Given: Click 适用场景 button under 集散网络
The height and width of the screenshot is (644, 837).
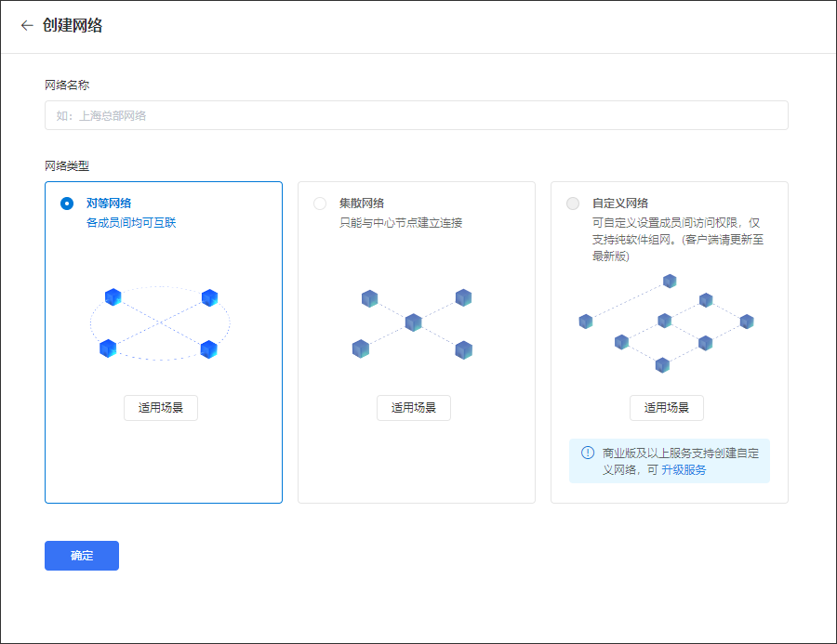Looking at the screenshot, I should tap(414, 408).
